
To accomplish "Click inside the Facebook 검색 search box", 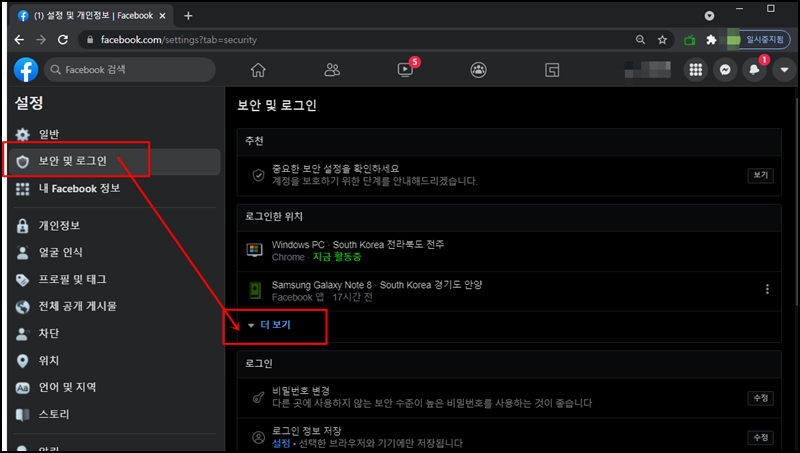I will pyautogui.click(x=130, y=70).
